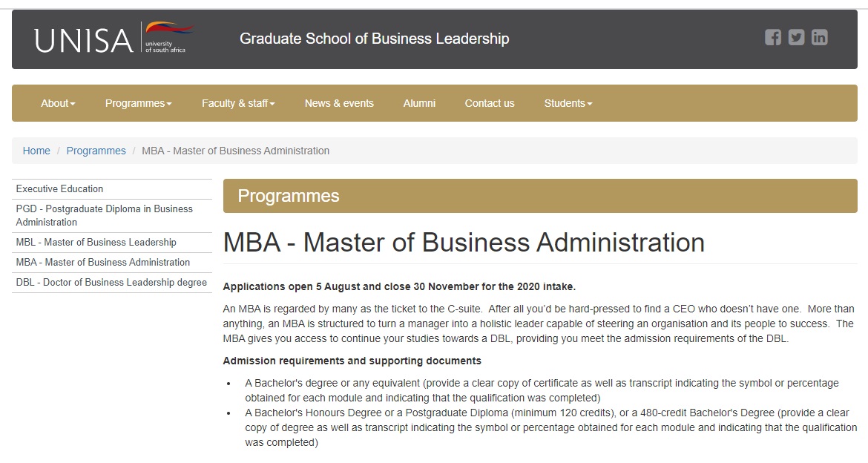Click the Twitter icon in the header
Image resolution: width=868 pixels, height=463 pixels.
[x=796, y=37]
